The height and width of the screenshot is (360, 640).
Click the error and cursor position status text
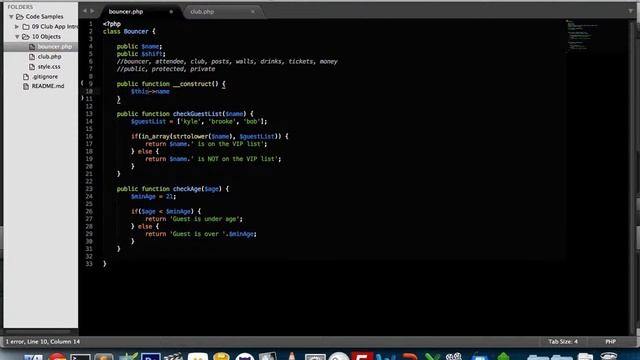point(43,342)
